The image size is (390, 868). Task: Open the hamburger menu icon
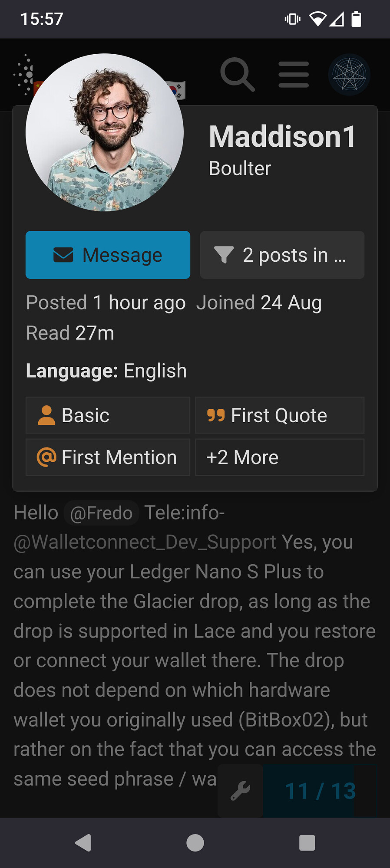[x=293, y=74]
